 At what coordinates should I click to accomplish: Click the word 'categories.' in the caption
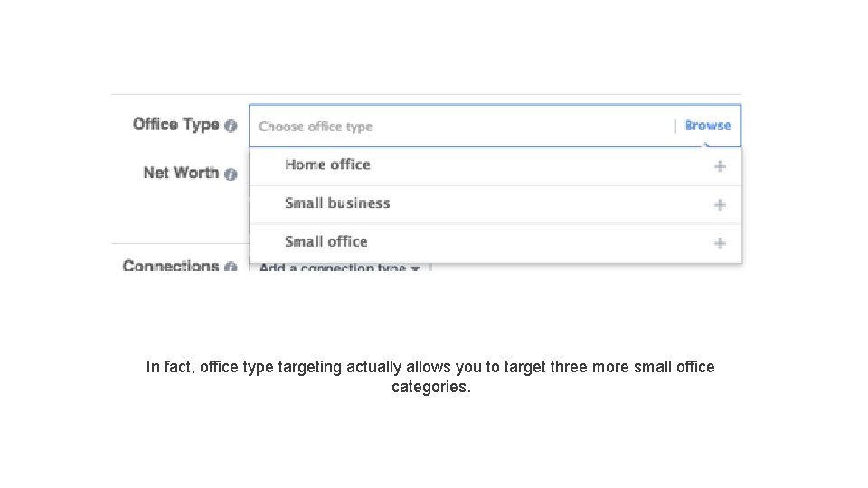[431, 388]
